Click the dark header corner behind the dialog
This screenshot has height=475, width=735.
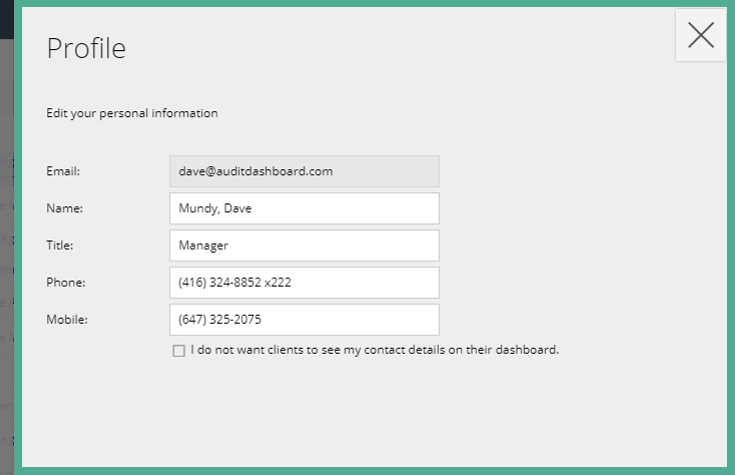[10, 20]
